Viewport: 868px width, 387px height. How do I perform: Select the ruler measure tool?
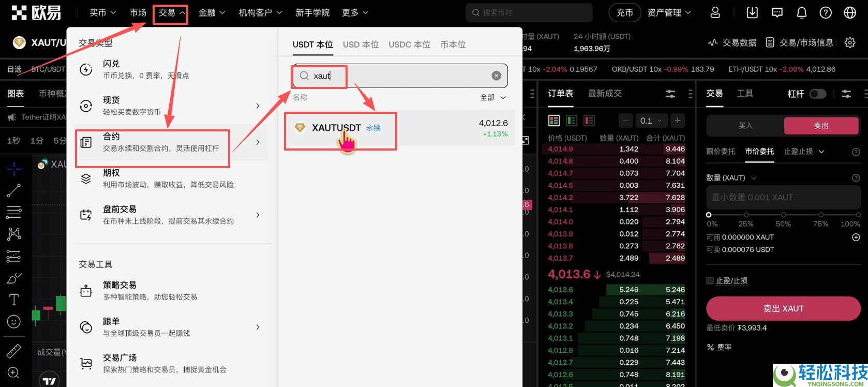[14, 351]
